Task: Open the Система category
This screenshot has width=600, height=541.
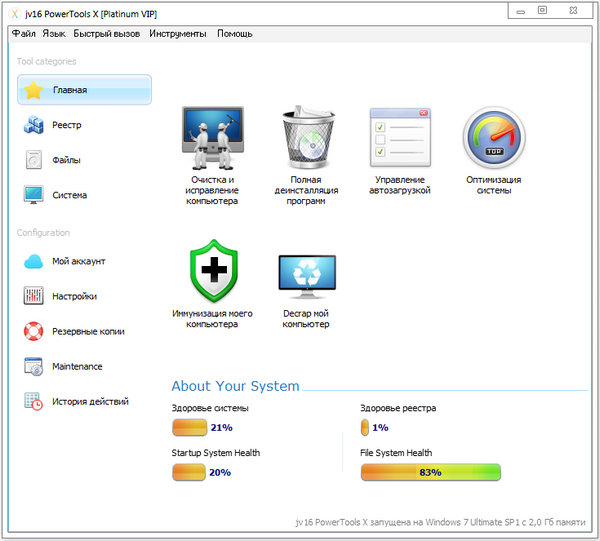Action: [x=68, y=195]
